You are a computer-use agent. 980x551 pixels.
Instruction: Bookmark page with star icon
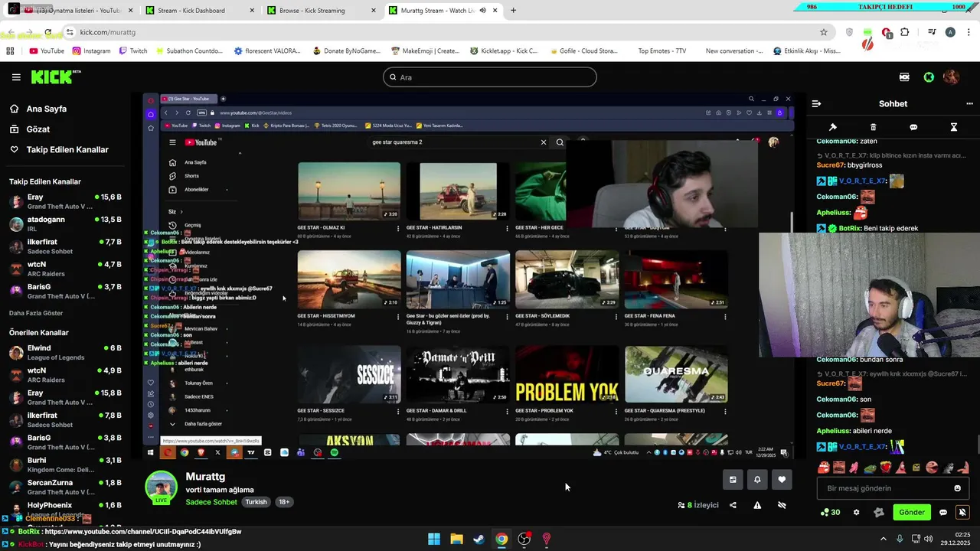coord(824,32)
